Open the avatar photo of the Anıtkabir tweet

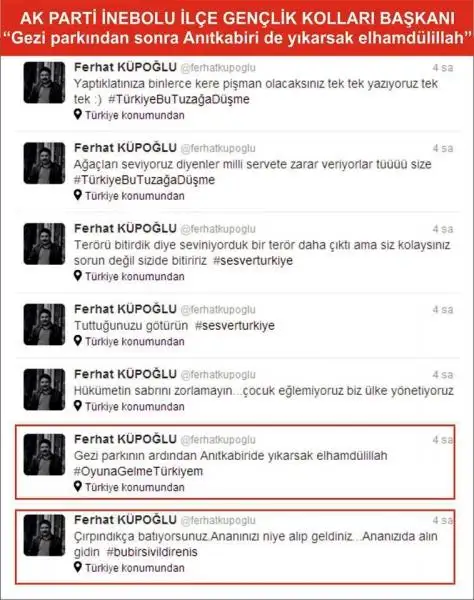pyautogui.click(x=44, y=455)
